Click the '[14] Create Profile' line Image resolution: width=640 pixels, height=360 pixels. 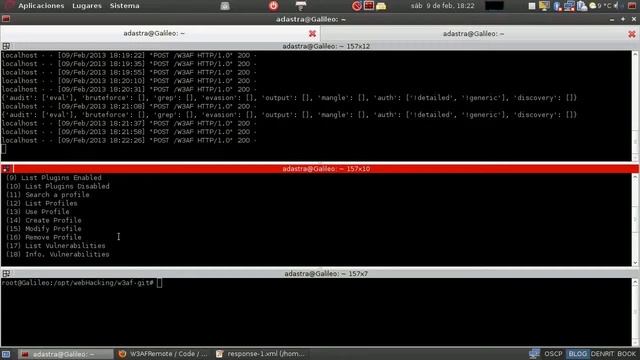pos(43,220)
